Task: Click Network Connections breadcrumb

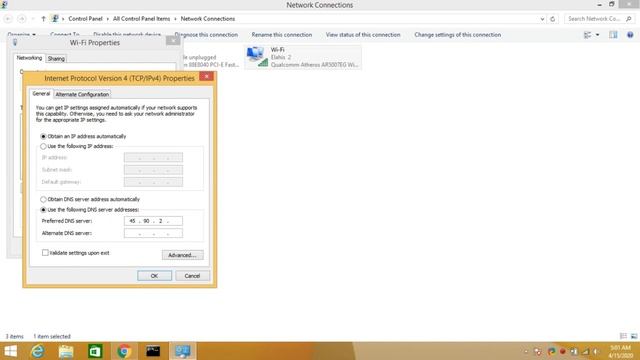Action: coord(208,19)
